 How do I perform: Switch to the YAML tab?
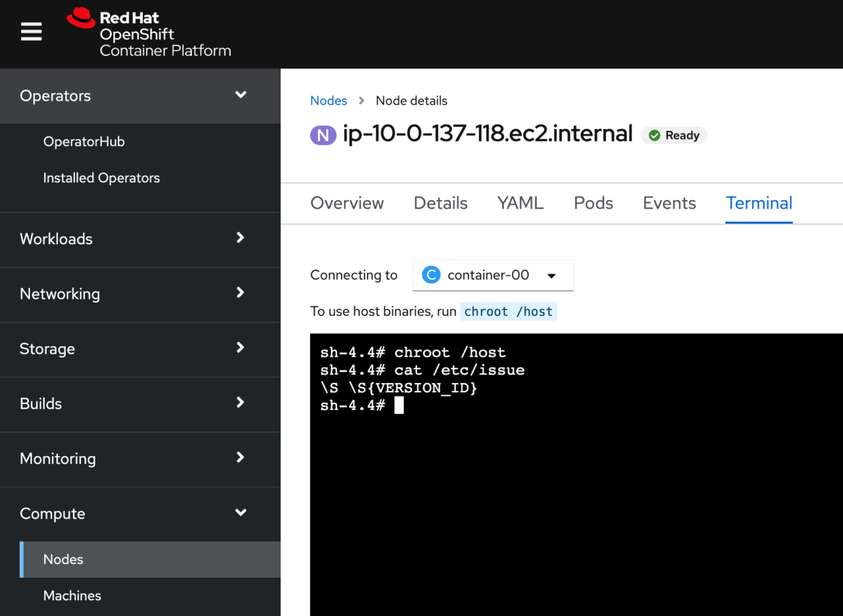point(520,203)
